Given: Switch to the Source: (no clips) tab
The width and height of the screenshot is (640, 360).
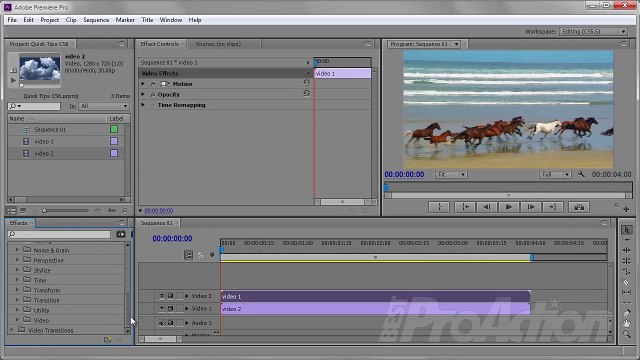Looking at the screenshot, I should (x=218, y=44).
